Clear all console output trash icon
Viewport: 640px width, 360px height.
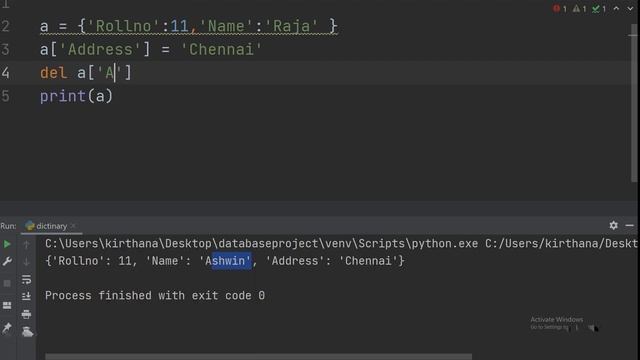point(27,331)
